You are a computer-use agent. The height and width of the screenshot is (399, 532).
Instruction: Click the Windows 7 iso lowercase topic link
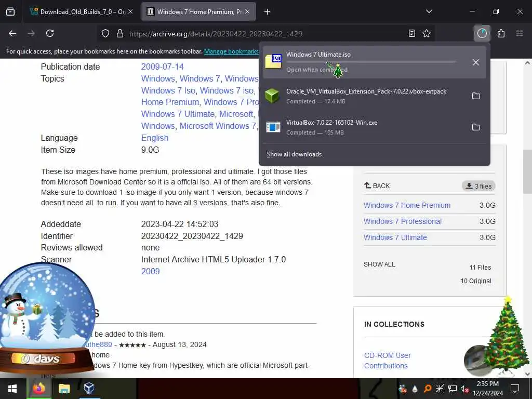pyautogui.click(x=227, y=91)
